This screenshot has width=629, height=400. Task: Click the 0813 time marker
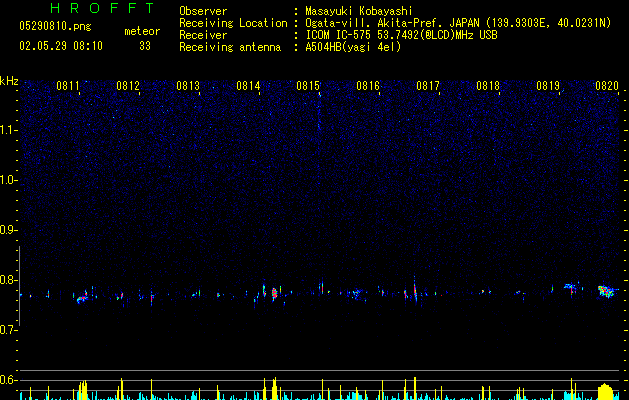click(188, 86)
